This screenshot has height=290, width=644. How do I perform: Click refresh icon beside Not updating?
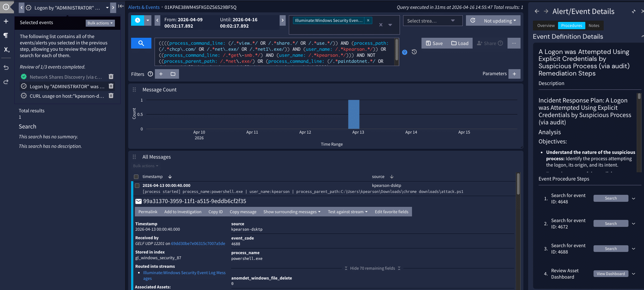(x=473, y=21)
